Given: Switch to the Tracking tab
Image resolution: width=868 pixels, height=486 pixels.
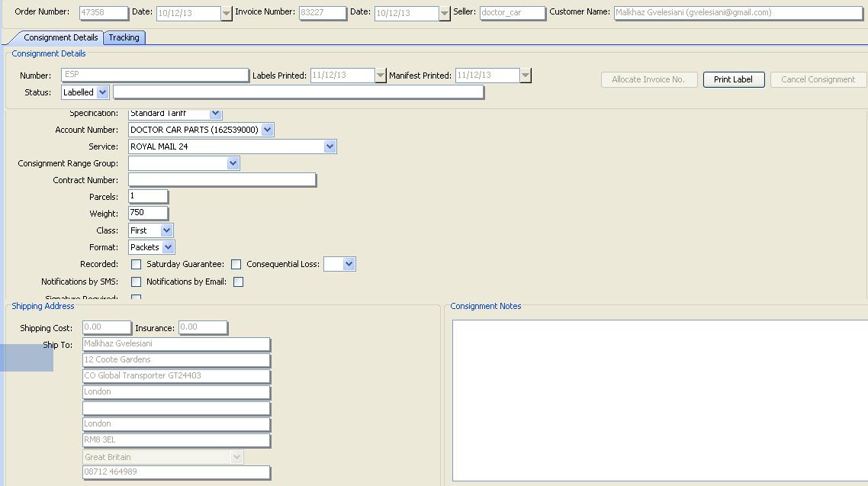Looking at the screenshot, I should [124, 37].
